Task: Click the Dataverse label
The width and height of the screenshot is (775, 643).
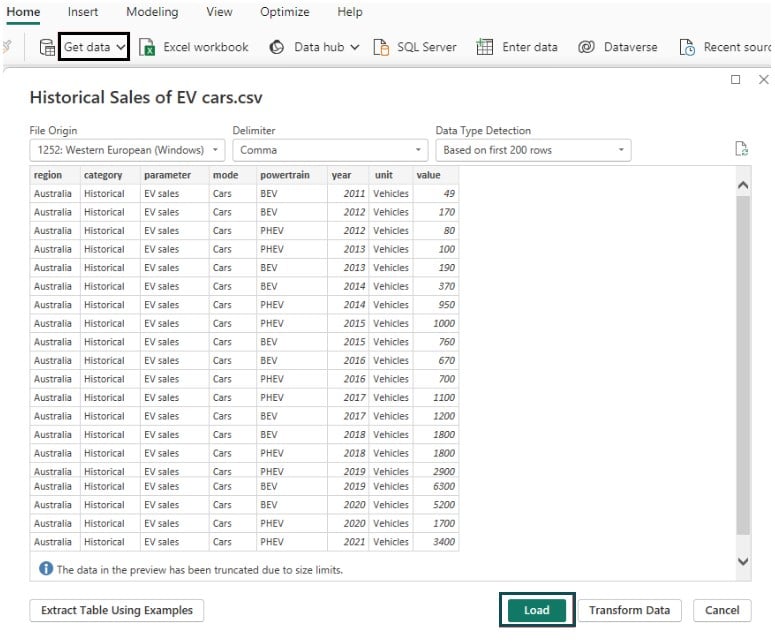Action: pyautogui.click(x=631, y=47)
